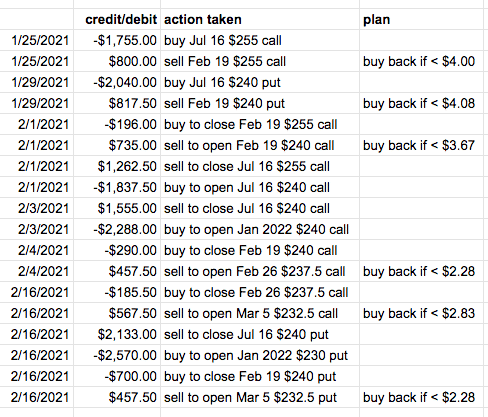Select 'sell to open Feb 26 $237.5 call'
The width and height of the screenshot is (488, 417).
click(260, 271)
